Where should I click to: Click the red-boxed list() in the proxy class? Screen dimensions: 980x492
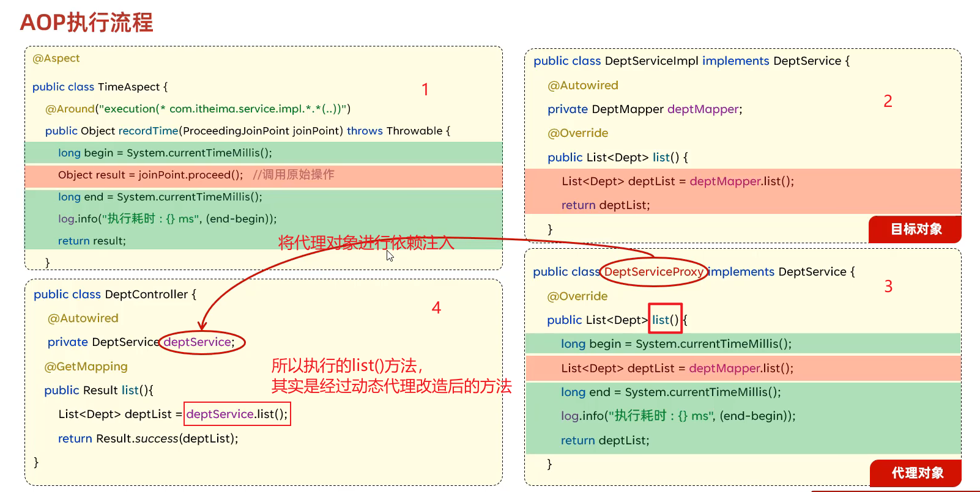pyautogui.click(x=665, y=320)
